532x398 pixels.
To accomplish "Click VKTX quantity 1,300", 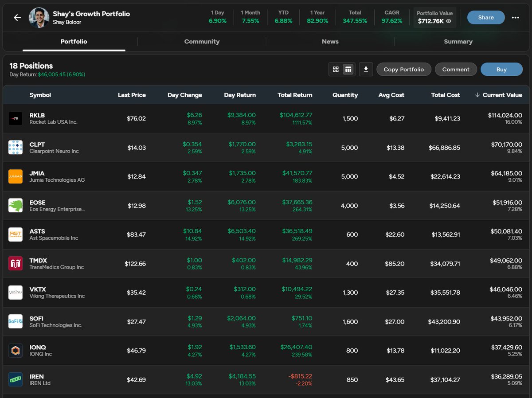I will click(350, 293).
